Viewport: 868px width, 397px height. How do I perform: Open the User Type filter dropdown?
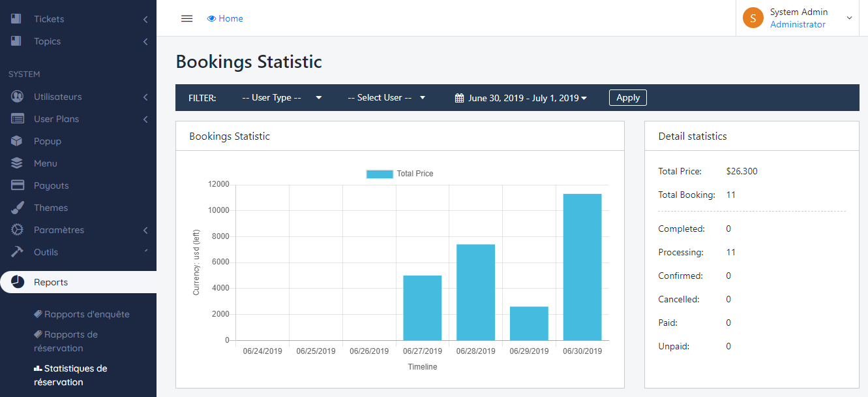tap(281, 98)
